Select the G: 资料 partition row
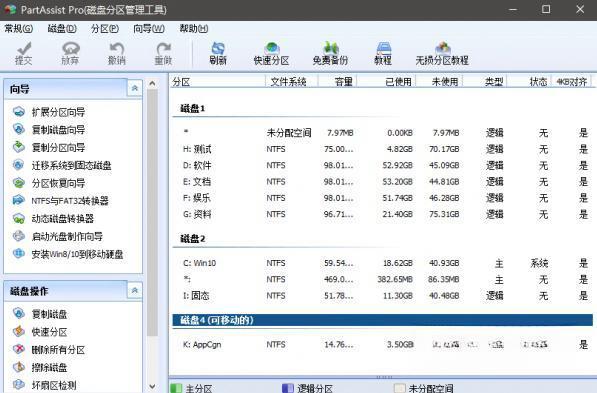This screenshot has width=597, height=393. [383, 214]
